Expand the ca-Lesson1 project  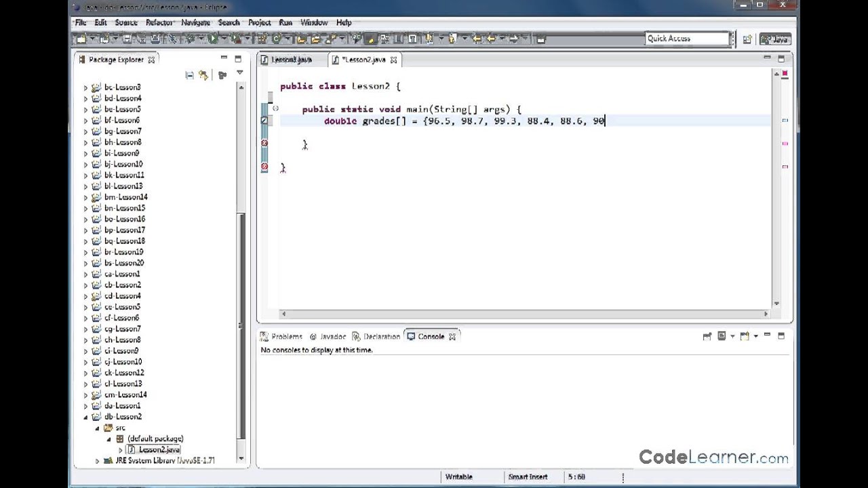click(85, 274)
